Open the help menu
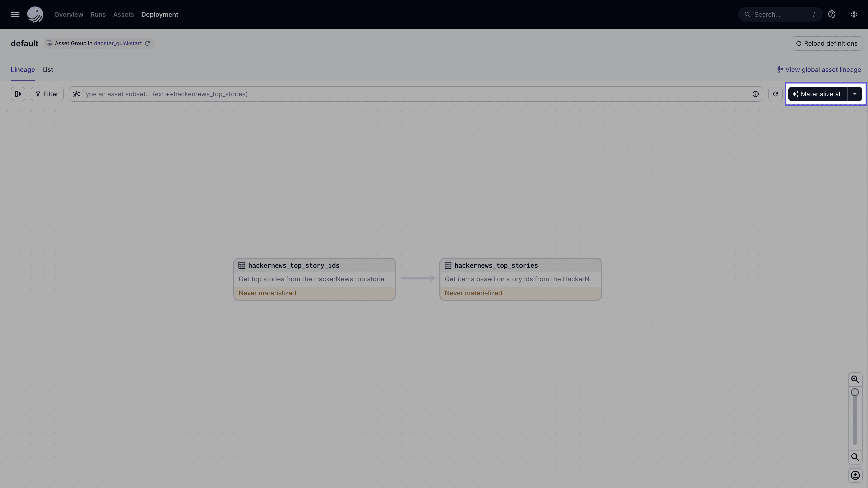868x488 pixels. 832,14
